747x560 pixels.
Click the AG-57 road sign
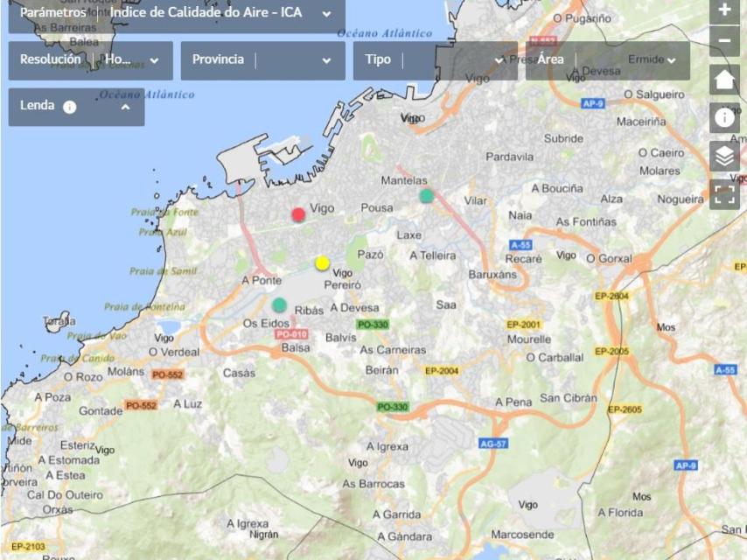493,444
